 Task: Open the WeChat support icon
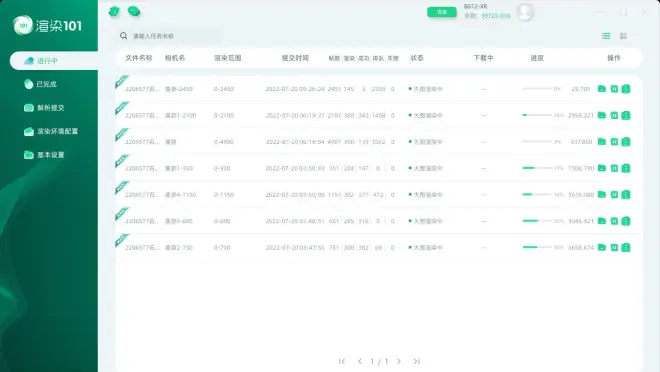click(x=134, y=11)
